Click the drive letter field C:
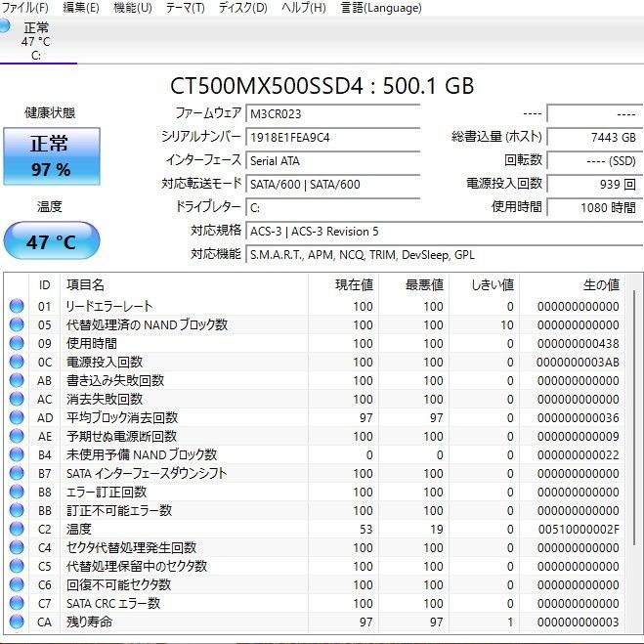Viewport: 644px width, 644px height. point(332,207)
